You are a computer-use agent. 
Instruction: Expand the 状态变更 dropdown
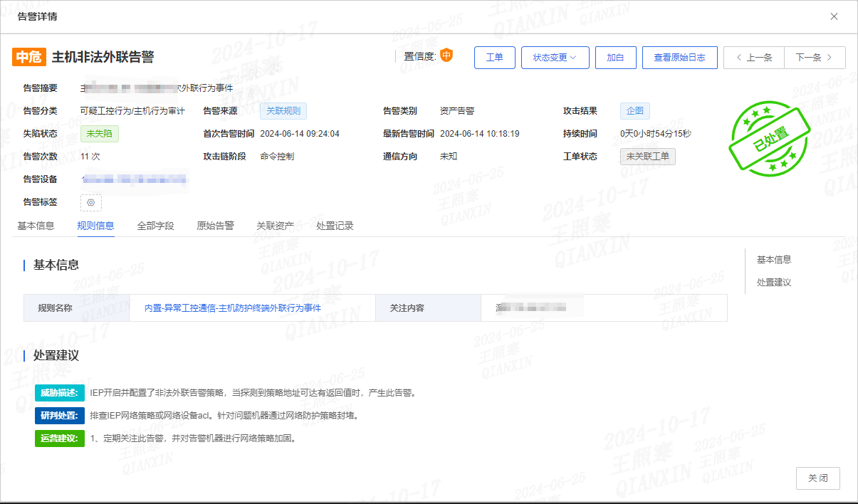click(x=555, y=58)
